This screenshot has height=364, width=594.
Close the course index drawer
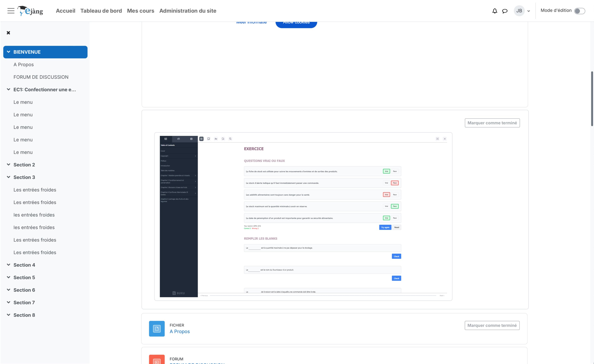click(8, 33)
